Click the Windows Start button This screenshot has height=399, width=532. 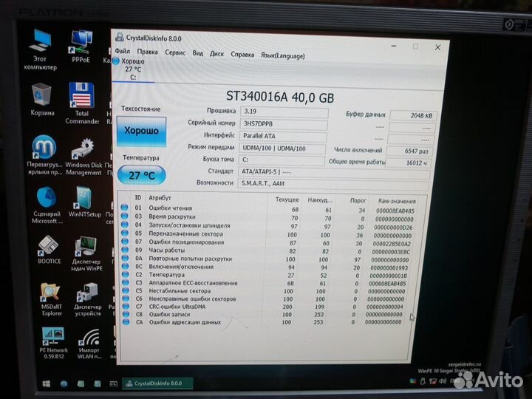pyautogui.click(x=47, y=383)
